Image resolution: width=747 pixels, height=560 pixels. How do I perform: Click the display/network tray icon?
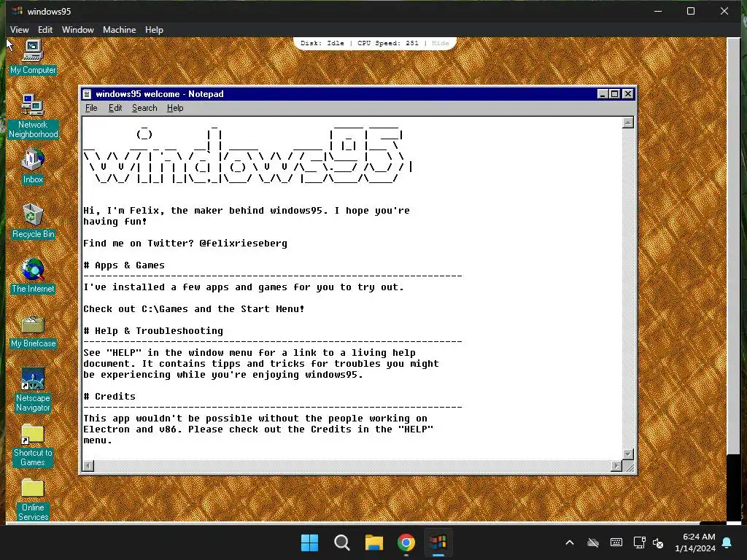coord(639,542)
